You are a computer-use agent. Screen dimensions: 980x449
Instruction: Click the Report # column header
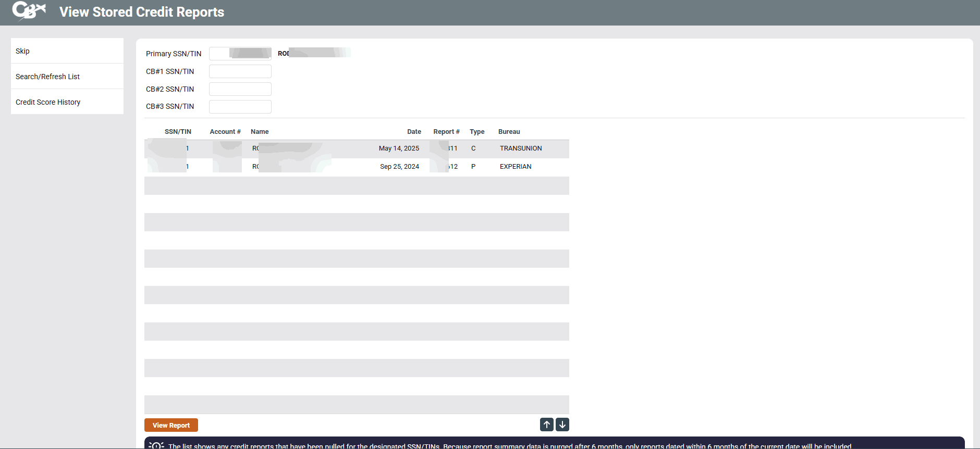[446, 132]
